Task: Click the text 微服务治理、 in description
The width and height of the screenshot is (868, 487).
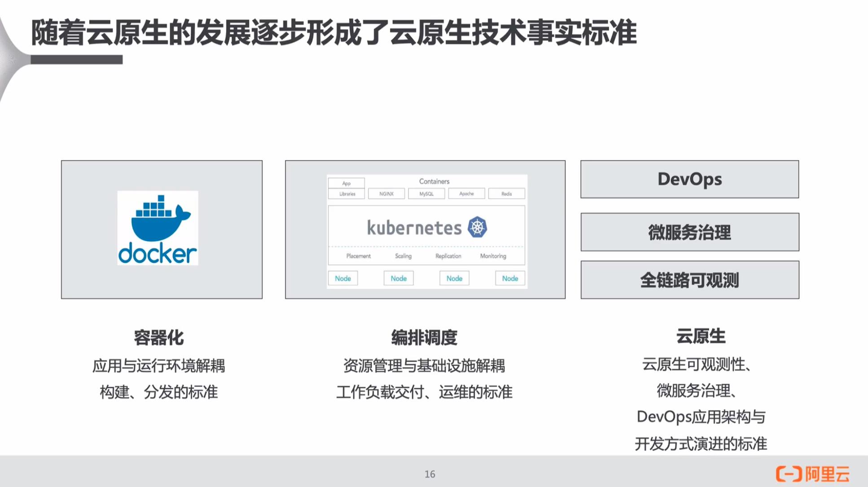Action: [x=697, y=391]
